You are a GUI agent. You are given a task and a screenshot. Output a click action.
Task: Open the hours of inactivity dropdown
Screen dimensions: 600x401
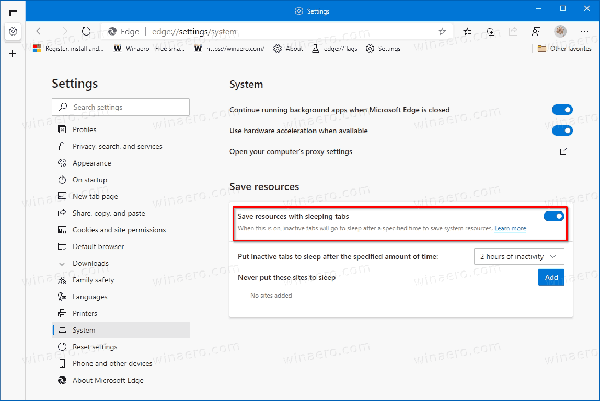[519, 256]
